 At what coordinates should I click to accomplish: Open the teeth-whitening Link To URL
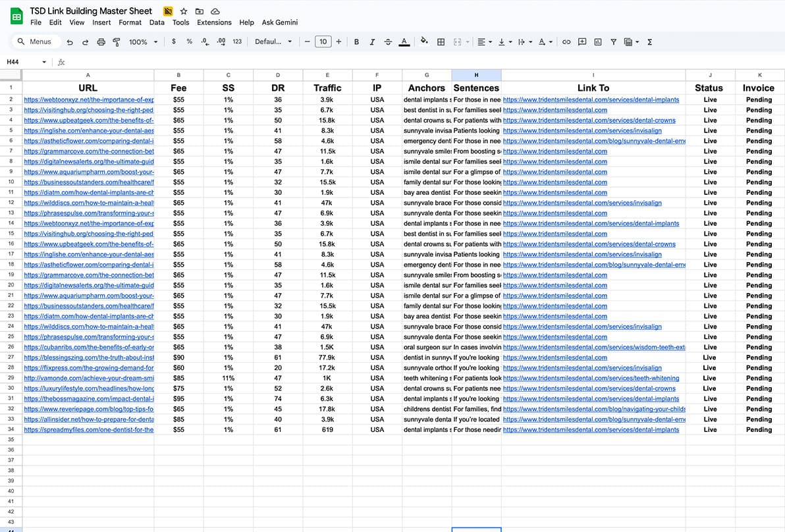point(591,379)
